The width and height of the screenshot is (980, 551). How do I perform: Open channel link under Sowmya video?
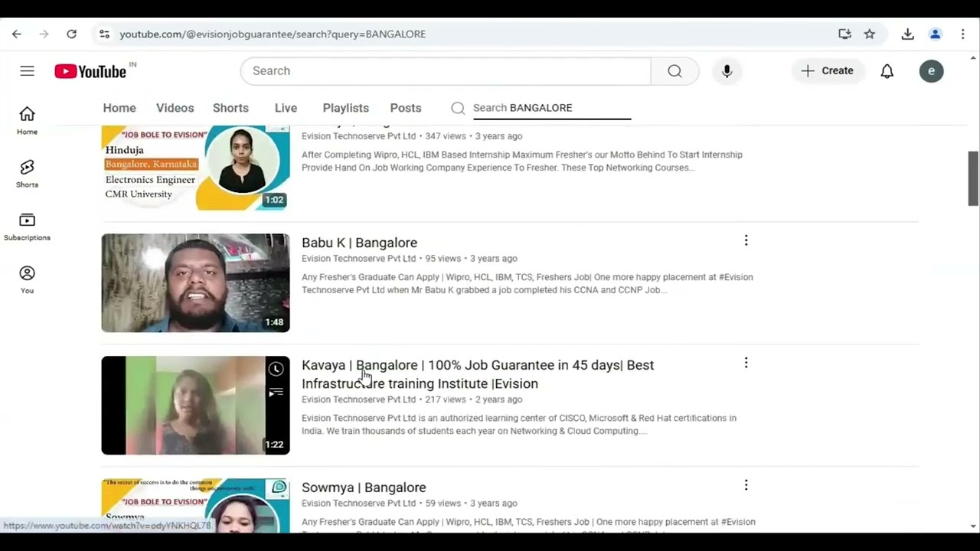click(358, 504)
